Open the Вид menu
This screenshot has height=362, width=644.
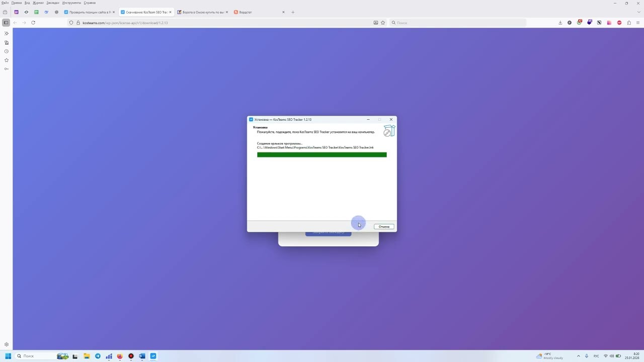pos(28,3)
